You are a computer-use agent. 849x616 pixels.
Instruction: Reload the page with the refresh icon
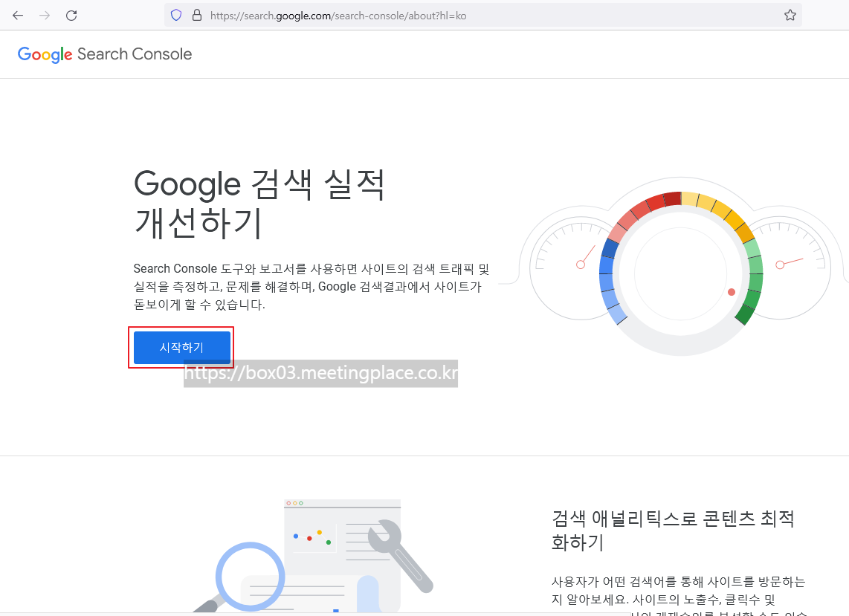71,15
